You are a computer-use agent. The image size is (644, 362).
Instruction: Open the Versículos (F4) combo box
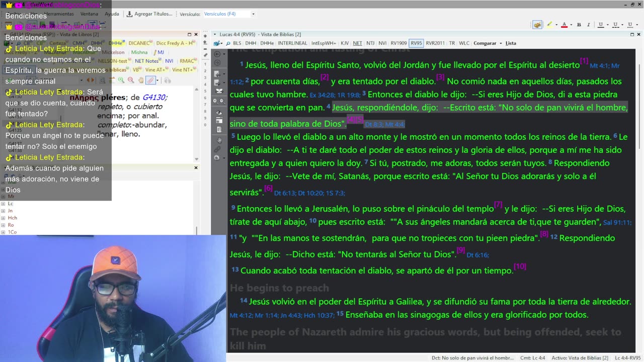tap(229, 14)
